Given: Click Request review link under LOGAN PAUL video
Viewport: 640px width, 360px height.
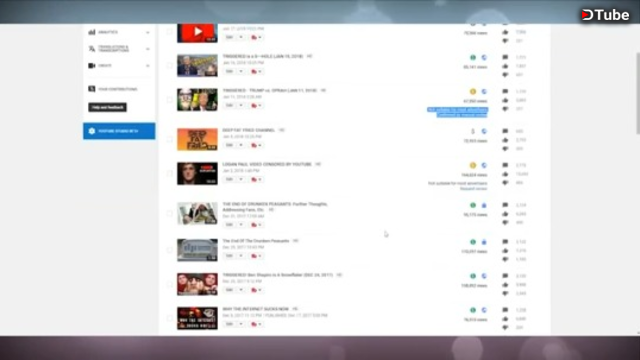Looking at the screenshot, I should (473, 189).
